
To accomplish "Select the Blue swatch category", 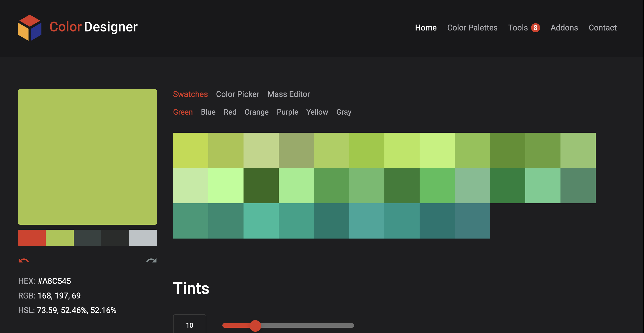I will pyautogui.click(x=208, y=112).
